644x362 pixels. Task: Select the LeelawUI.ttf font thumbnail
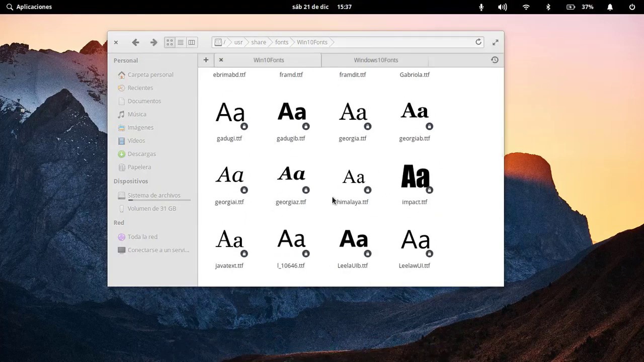(416, 241)
